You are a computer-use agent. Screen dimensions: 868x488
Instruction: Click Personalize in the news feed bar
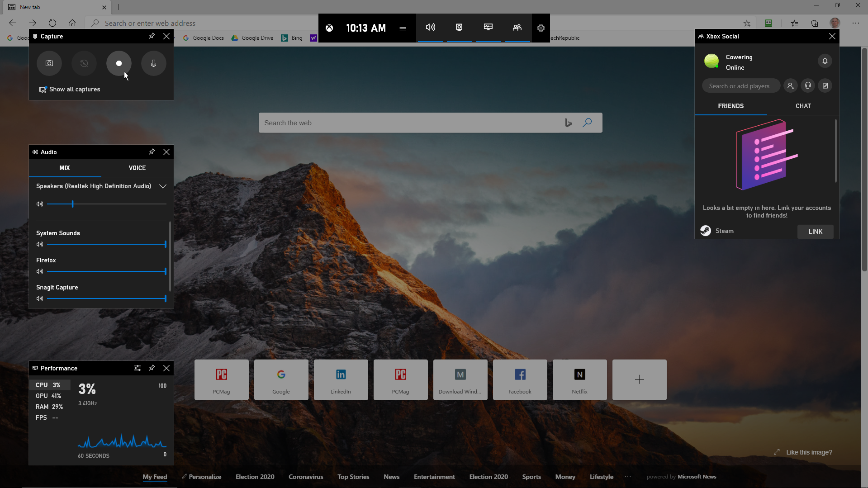pos(202,477)
